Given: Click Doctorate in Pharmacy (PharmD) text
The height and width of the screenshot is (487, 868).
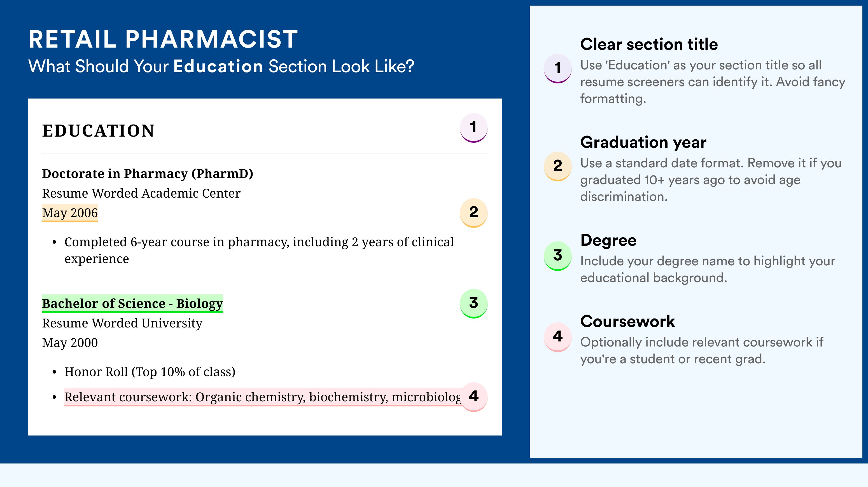Looking at the screenshot, I should click(147, 174).
